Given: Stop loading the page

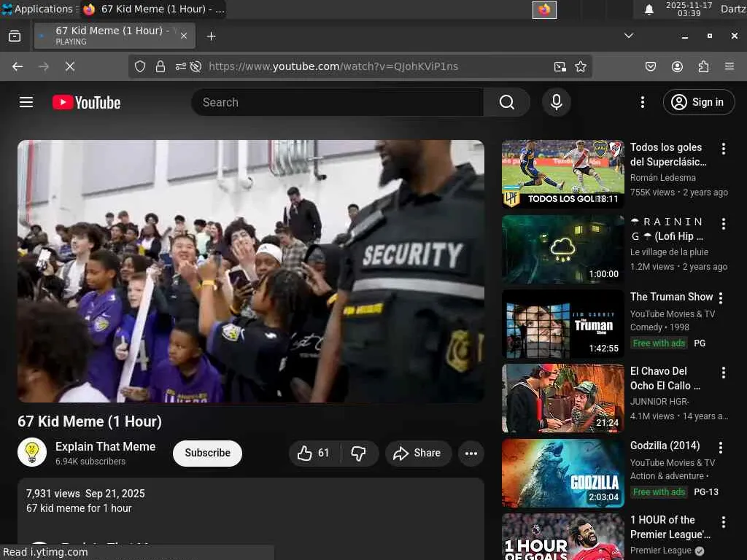Looking at the screenshot, I should point(70,66).
